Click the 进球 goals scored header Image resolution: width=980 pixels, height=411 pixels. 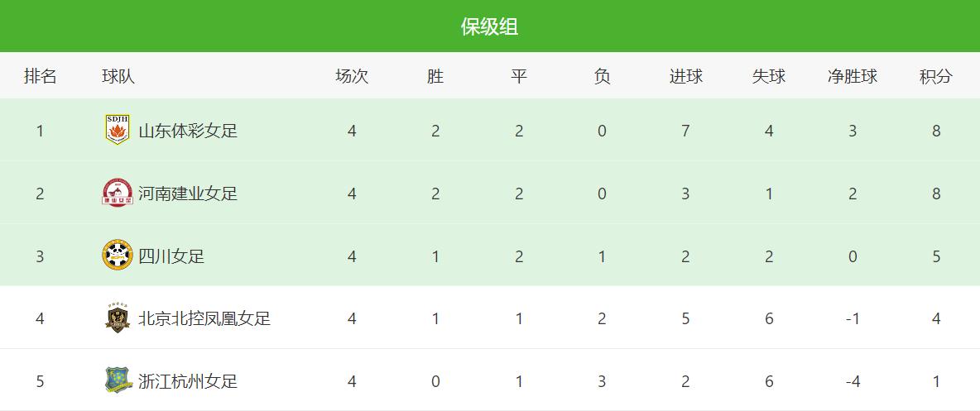(x=685, y=77)
